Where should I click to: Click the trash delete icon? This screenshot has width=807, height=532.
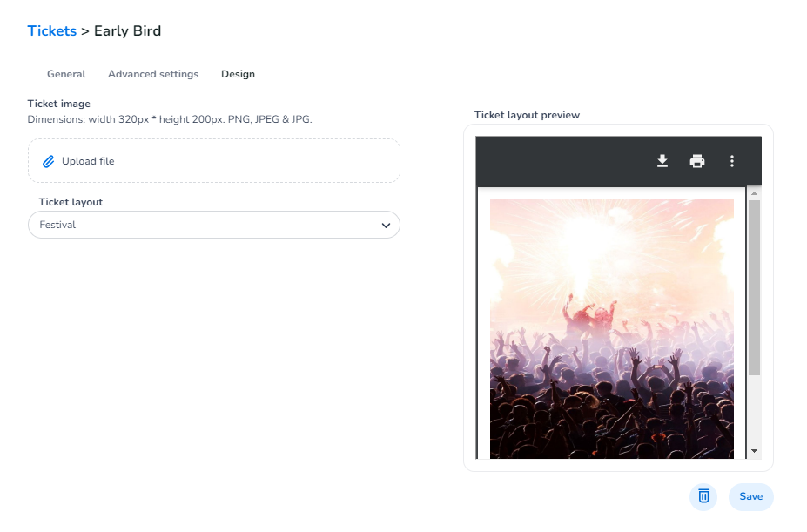703,496
